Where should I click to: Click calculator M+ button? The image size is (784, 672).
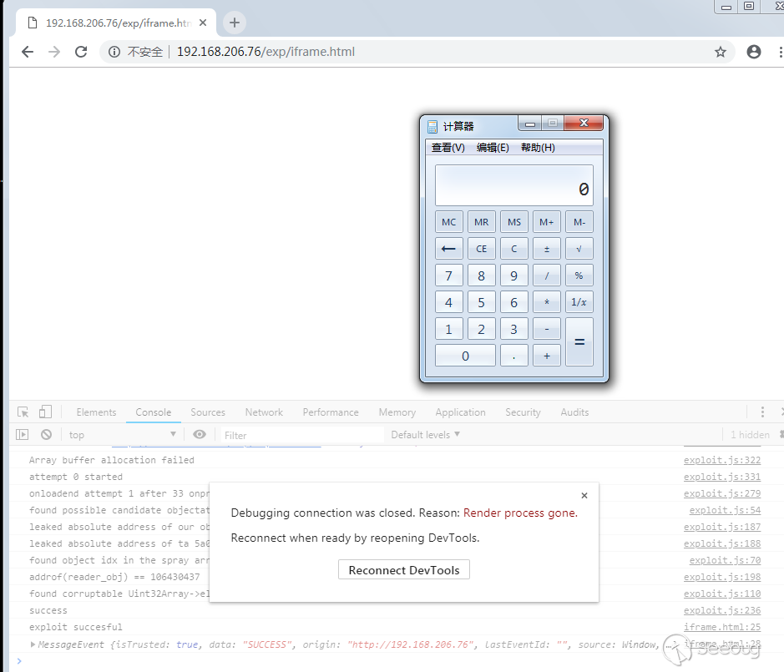(x=547, y=222)
